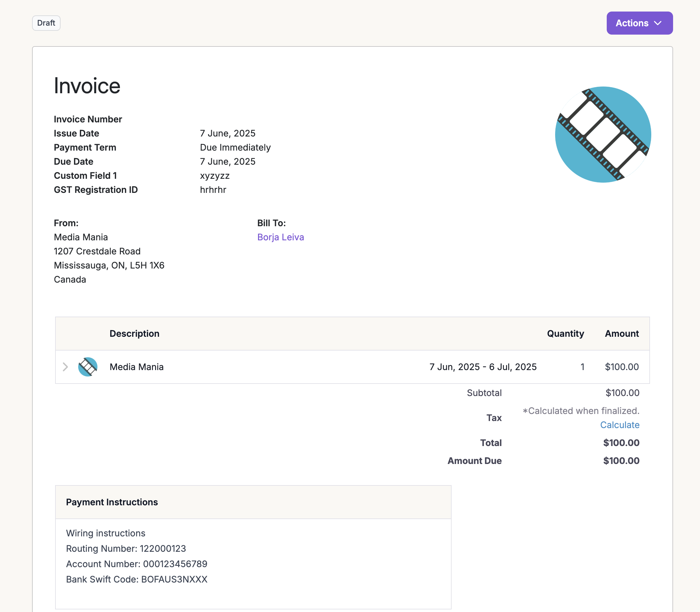Click the Routing Number line
This screenshot has height=612, width=700.
pos(126,549)
